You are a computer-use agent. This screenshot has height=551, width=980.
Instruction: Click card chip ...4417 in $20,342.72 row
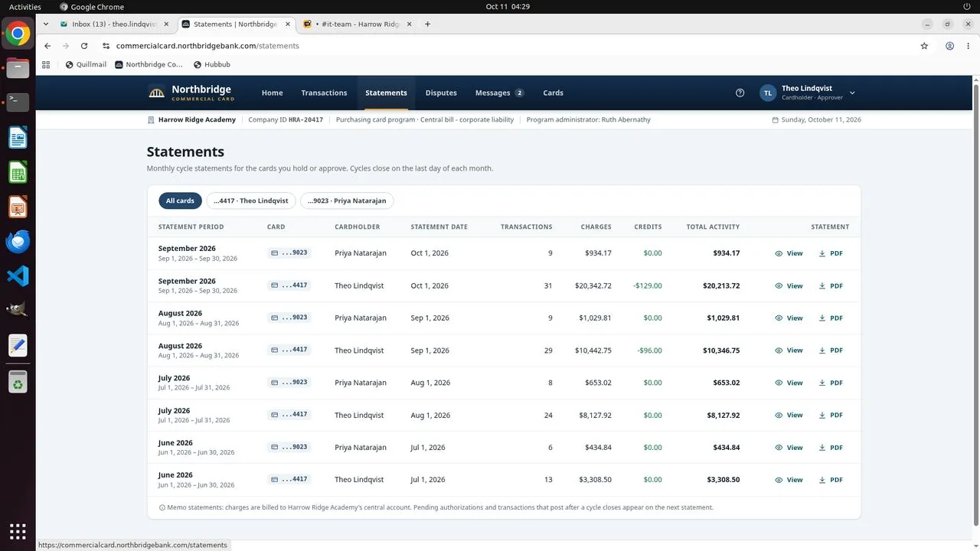tap(289, 285)
